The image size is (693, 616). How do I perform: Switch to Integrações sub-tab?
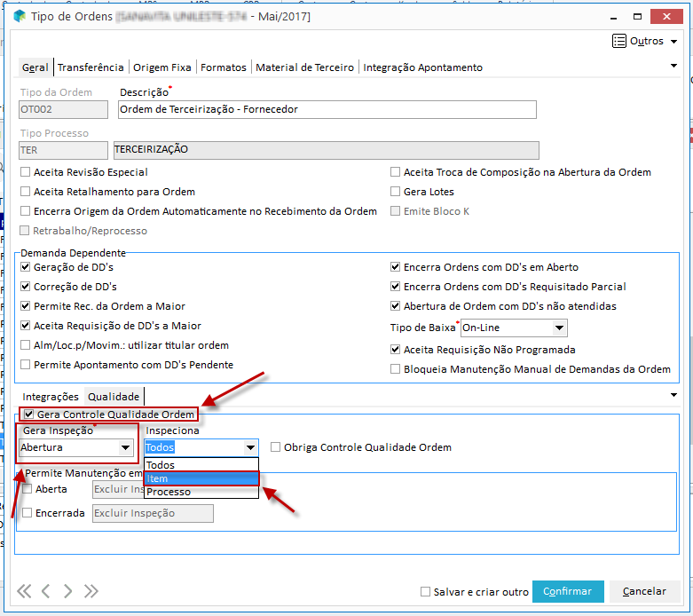[51, 397]
